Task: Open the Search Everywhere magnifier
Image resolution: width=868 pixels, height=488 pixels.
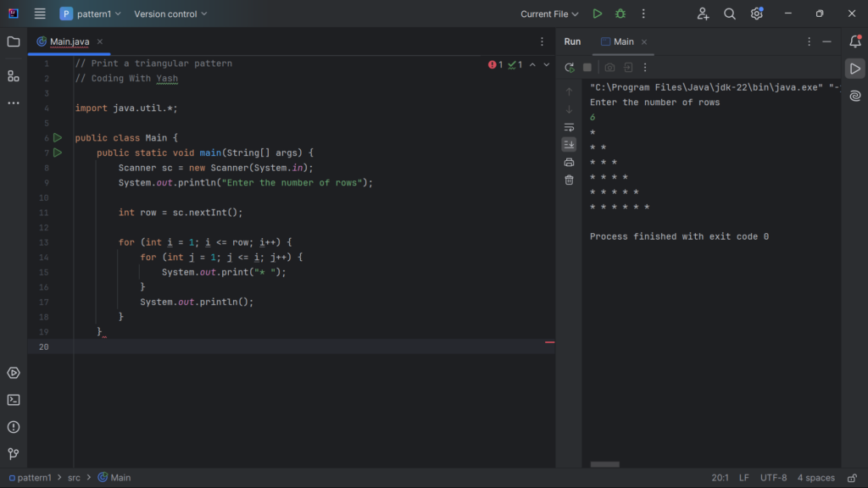Action: click(729, 14)
